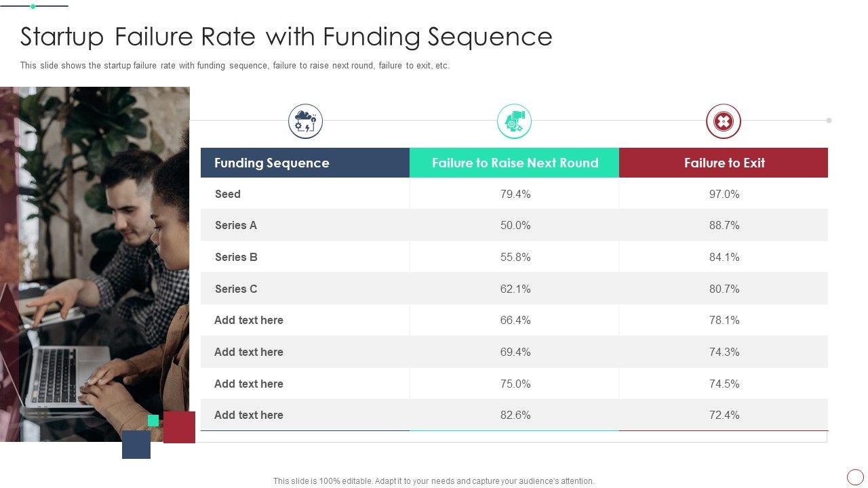This screenshot has width=868, height=488.
Task: Select the 97.0% Failure to Exit cell
Action: [x=724, y=194]
